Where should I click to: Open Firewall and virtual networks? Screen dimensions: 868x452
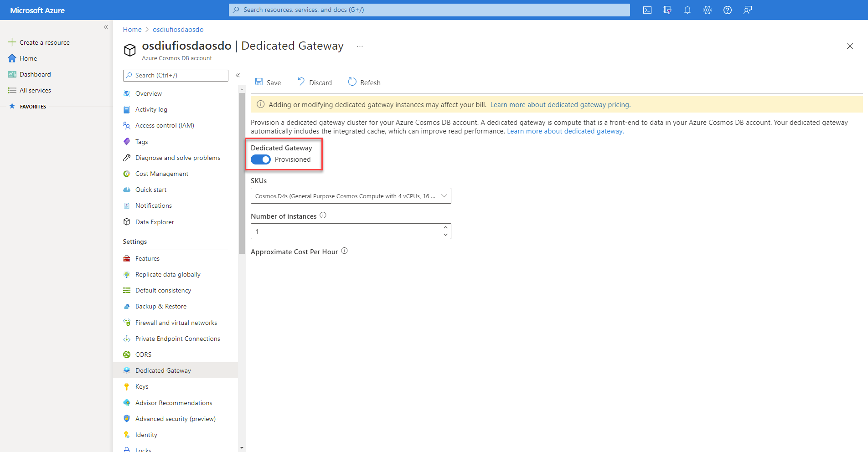(x=176, y=323)
